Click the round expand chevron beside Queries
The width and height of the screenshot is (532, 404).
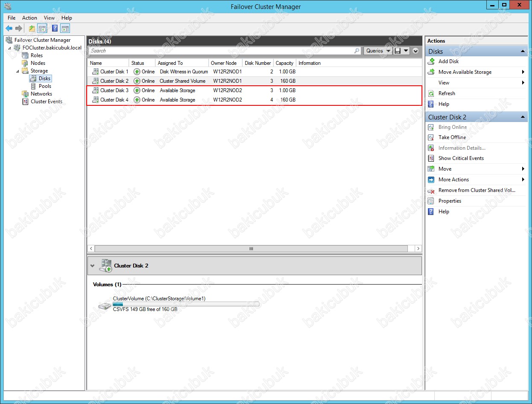click(416, 51)
